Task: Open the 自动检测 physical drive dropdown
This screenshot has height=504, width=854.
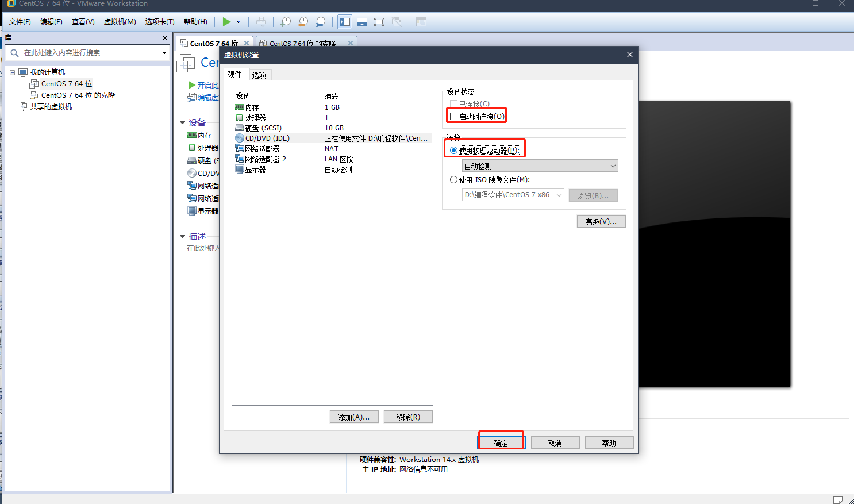Action: (x=540, y=166)
